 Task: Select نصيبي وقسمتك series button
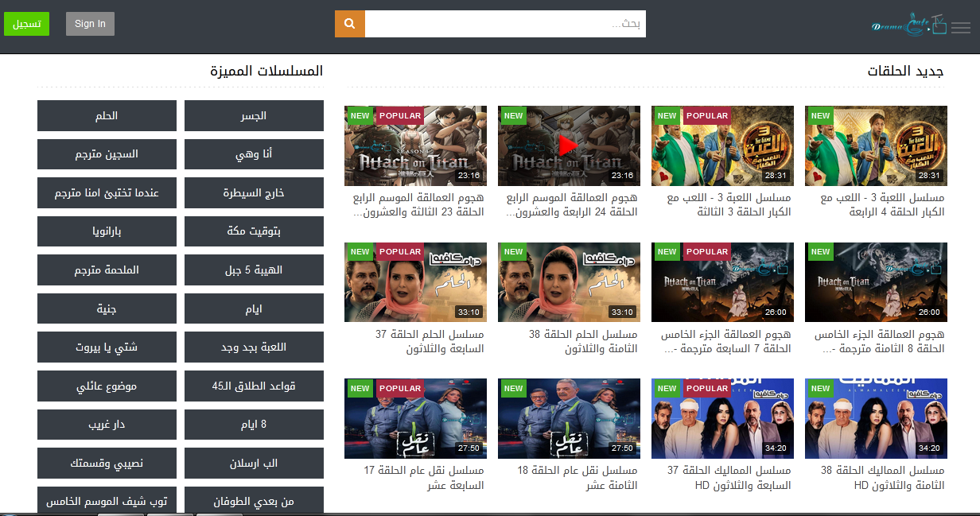(107, 463)
